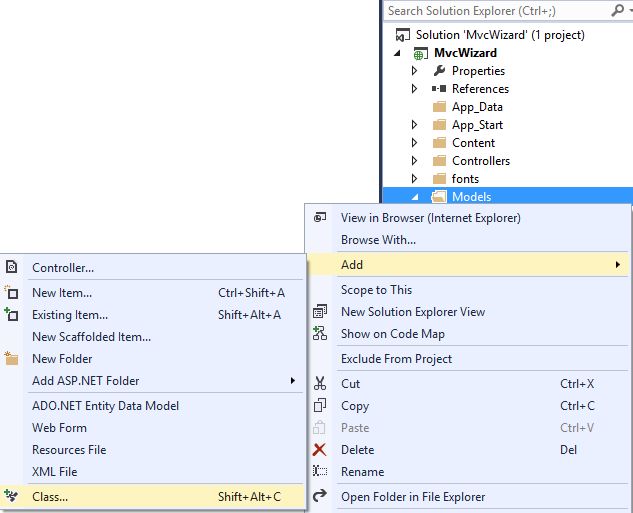
Task: Click the Show on Code Map icon
Action: coord(320,333)
